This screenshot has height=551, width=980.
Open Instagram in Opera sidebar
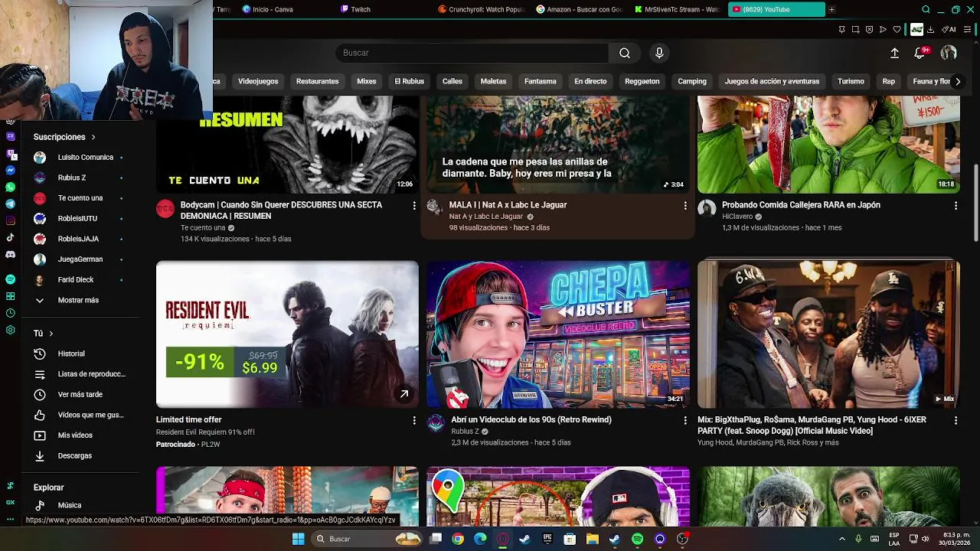tap(10, 220)
